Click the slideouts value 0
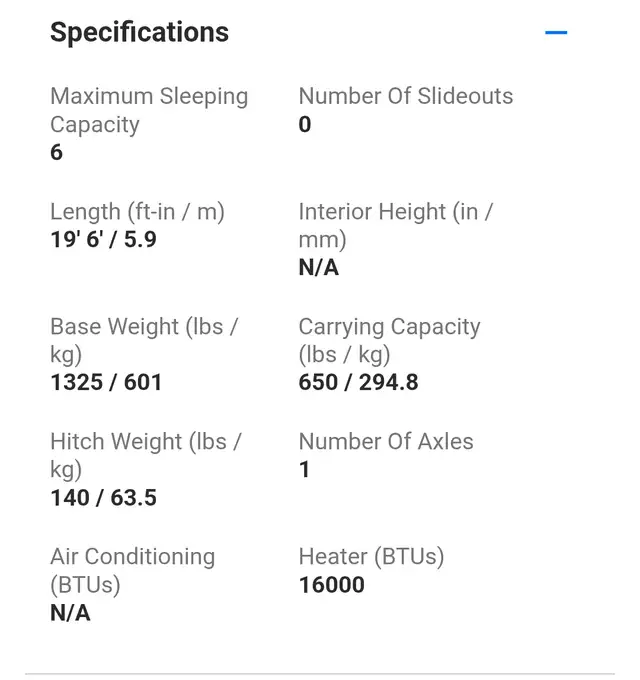 pyautogui.click(x=305, y=124)
